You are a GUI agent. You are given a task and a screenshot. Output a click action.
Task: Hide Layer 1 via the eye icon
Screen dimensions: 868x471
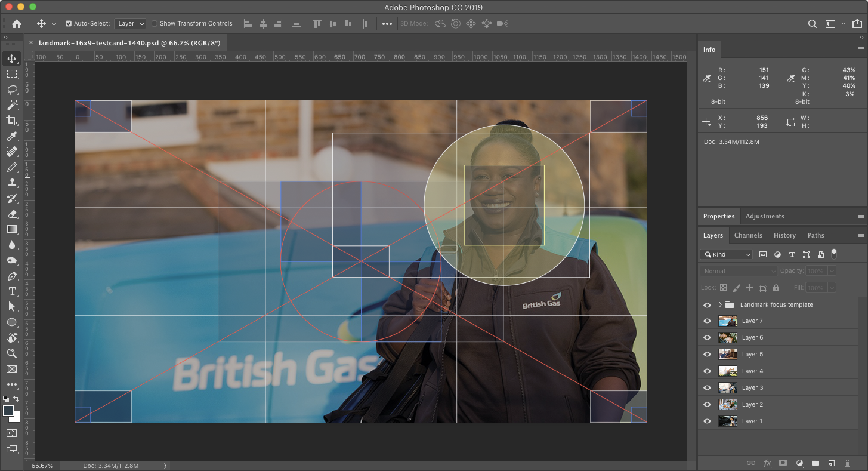pos(707,421)
